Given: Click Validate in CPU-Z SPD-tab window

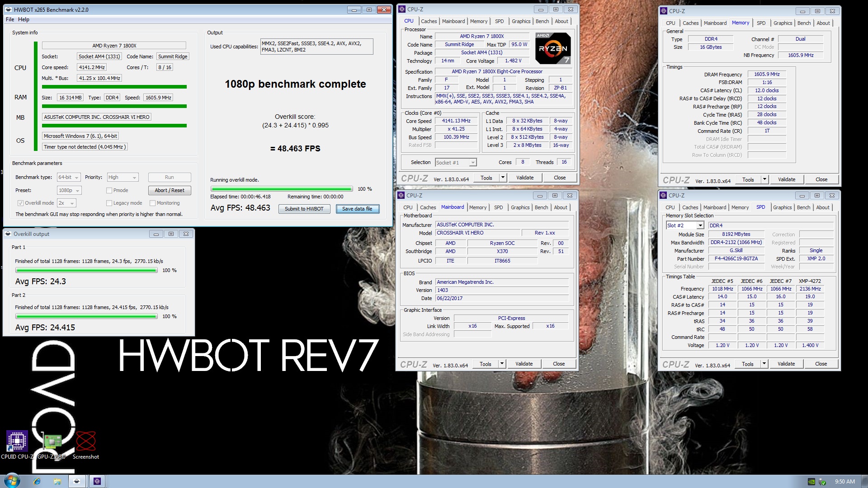Looking at the screenshot, I should (786, 364).
